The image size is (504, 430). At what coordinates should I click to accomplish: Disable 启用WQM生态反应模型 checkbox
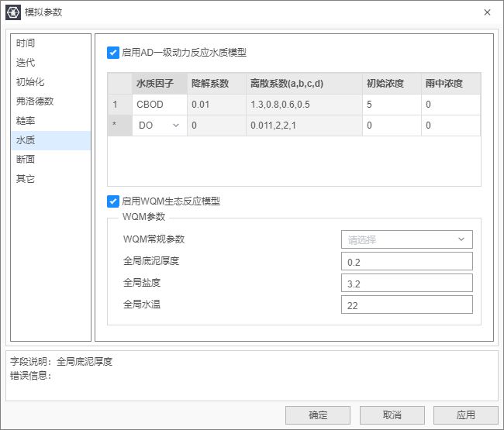[x=113, y=201]
